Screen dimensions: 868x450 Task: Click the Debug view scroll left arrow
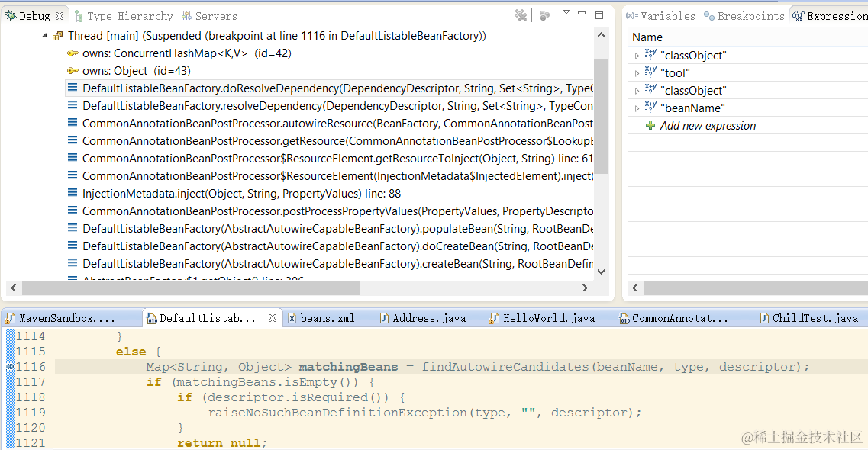(x=14, y=288)
